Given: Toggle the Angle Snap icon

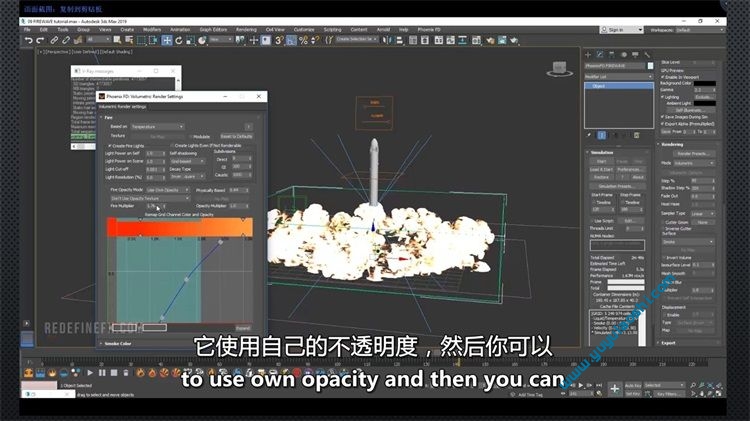Looking at the screenshot, I should click(291, 41).
